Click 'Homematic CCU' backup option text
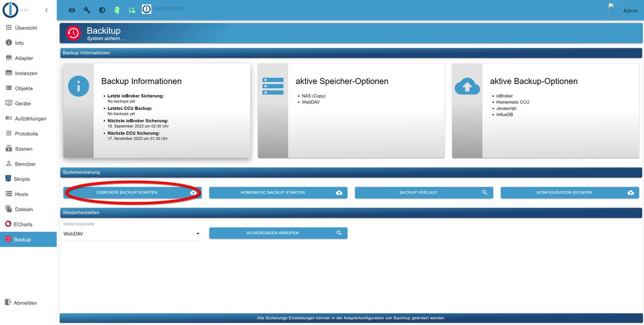 [513, 102]
